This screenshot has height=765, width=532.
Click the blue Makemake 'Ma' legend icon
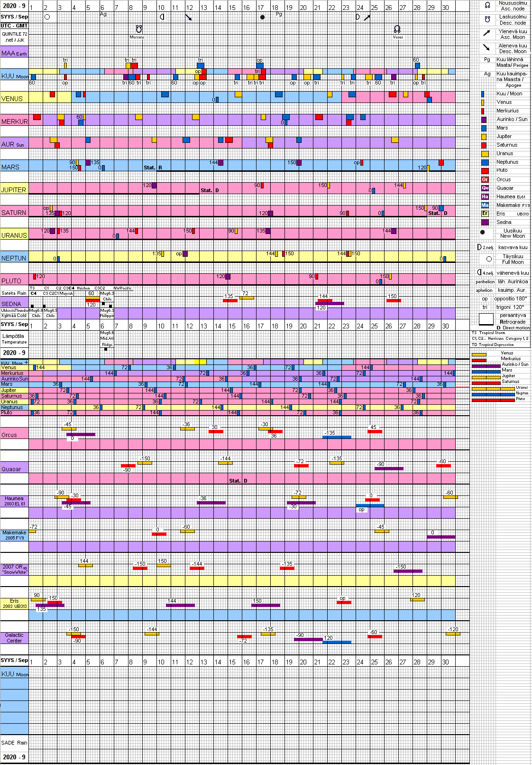point(485,205)
